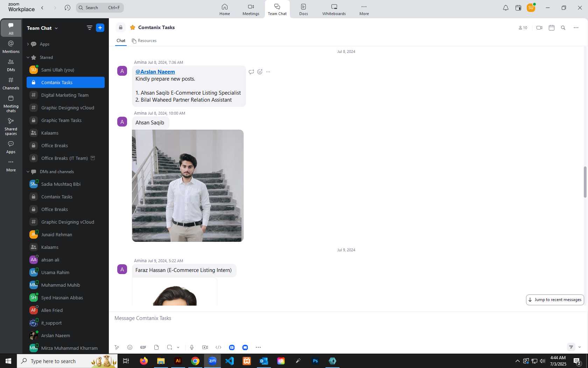Open the emoji picker in message toolbar
Screen dimensions: 588x368
pyautogui.click(x=130, y=347)
